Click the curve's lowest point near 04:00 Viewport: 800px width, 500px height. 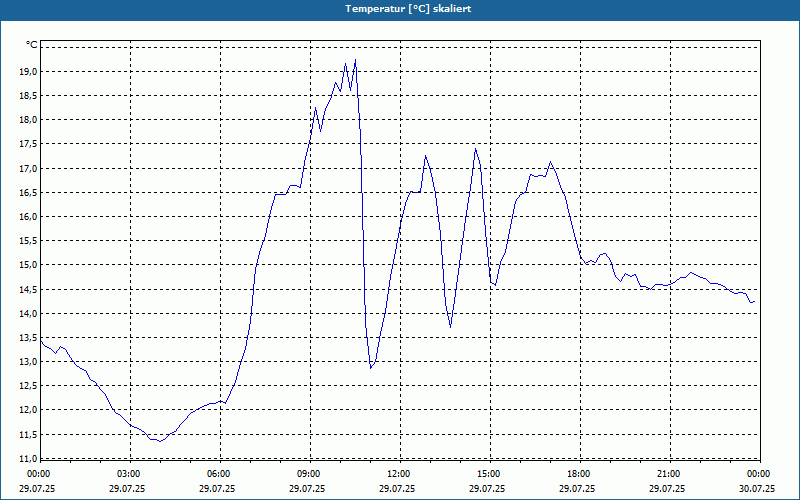point(160,441)
